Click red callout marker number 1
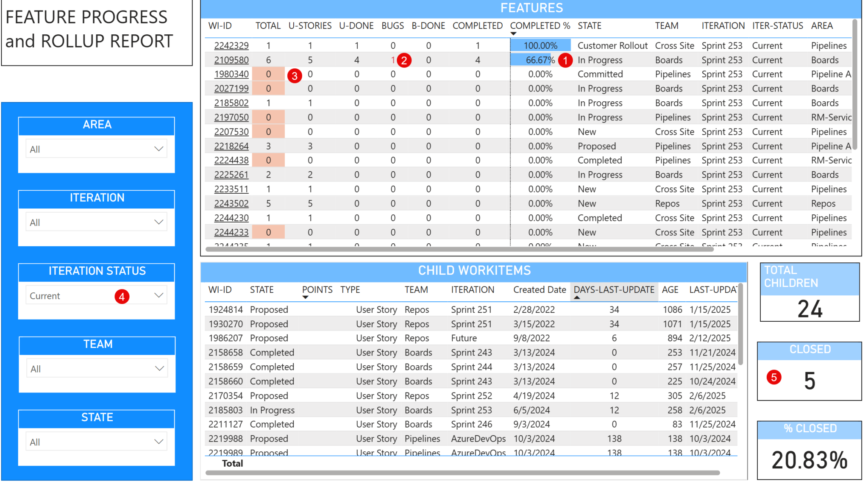Image resolution: width=868 pixels, height=484 pixels. (565, 60)
